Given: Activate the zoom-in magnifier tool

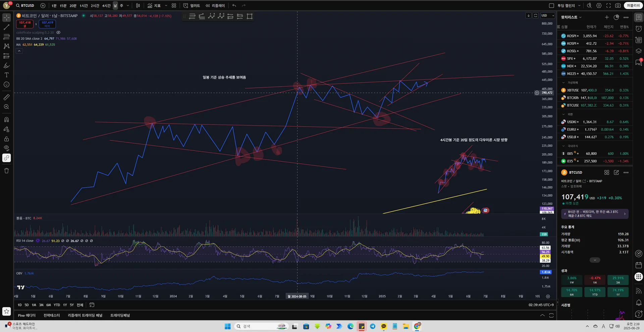Looking at the screenshot, I should pos(6,107).
